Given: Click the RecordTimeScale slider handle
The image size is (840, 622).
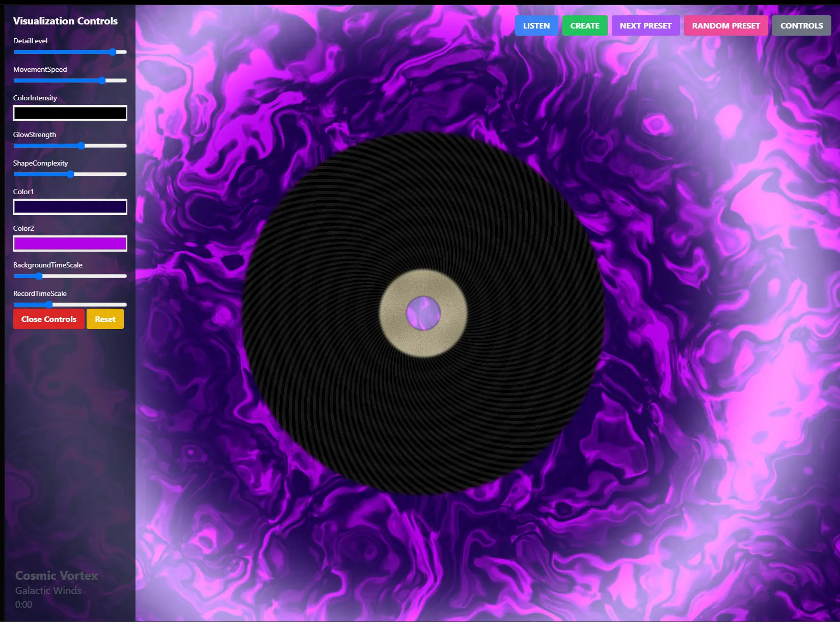Looking at the screenshot, I should [48, 304].
